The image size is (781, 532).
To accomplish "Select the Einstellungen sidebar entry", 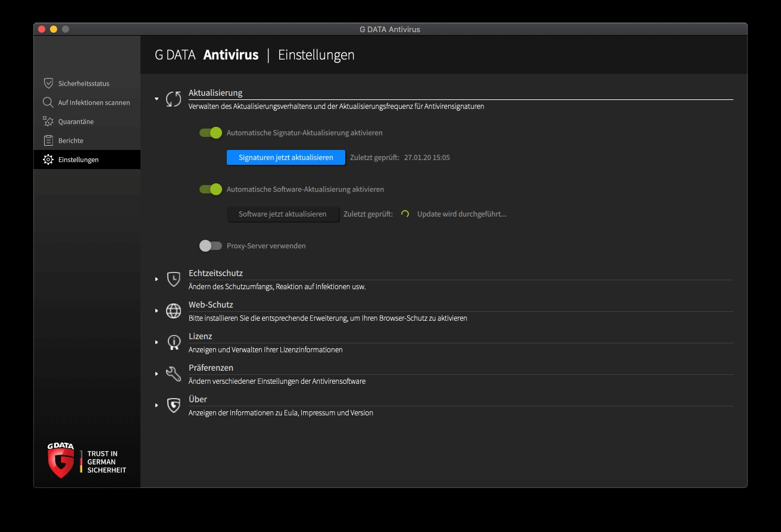I will (87, 159).
